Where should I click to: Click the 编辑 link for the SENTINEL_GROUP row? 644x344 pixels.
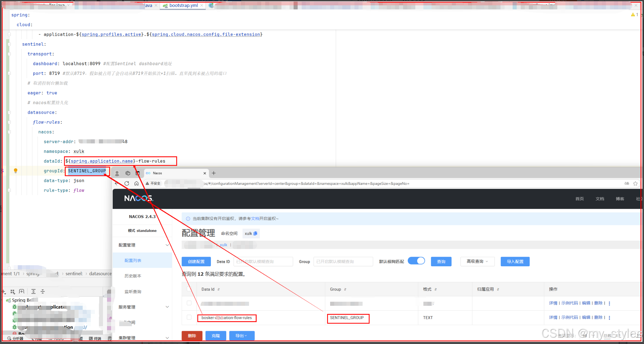point(586,317)
